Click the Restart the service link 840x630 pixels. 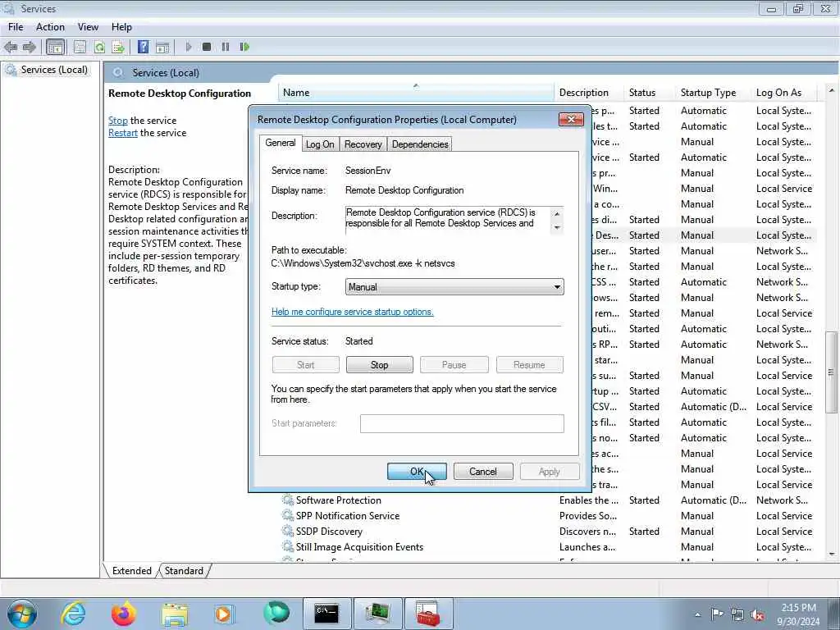coord(123,133)
